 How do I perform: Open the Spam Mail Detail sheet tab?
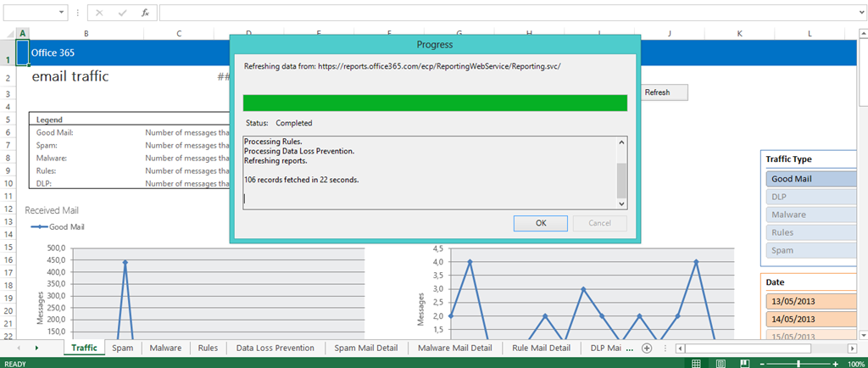tap(365, 348)
